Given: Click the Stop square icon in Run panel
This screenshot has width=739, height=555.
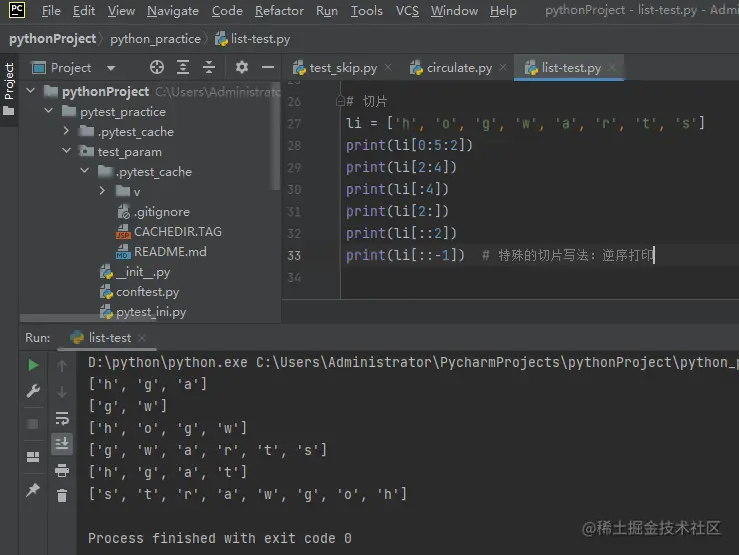Looking at the screenshot, I should [33, 424].
